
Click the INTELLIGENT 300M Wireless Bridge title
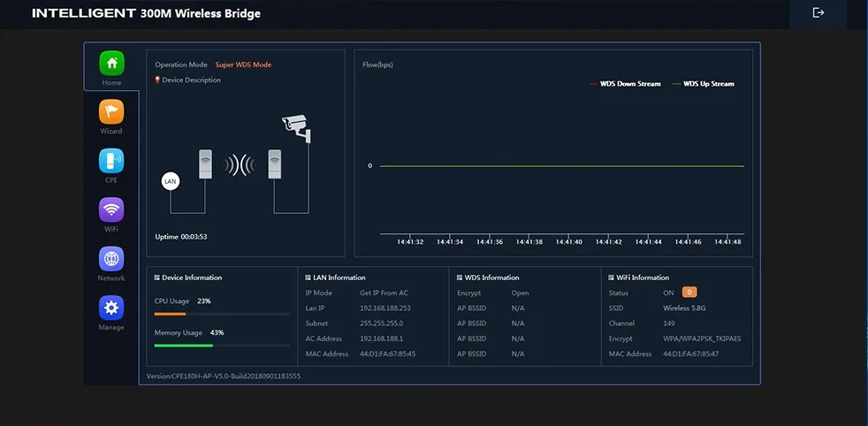point(146,13)
